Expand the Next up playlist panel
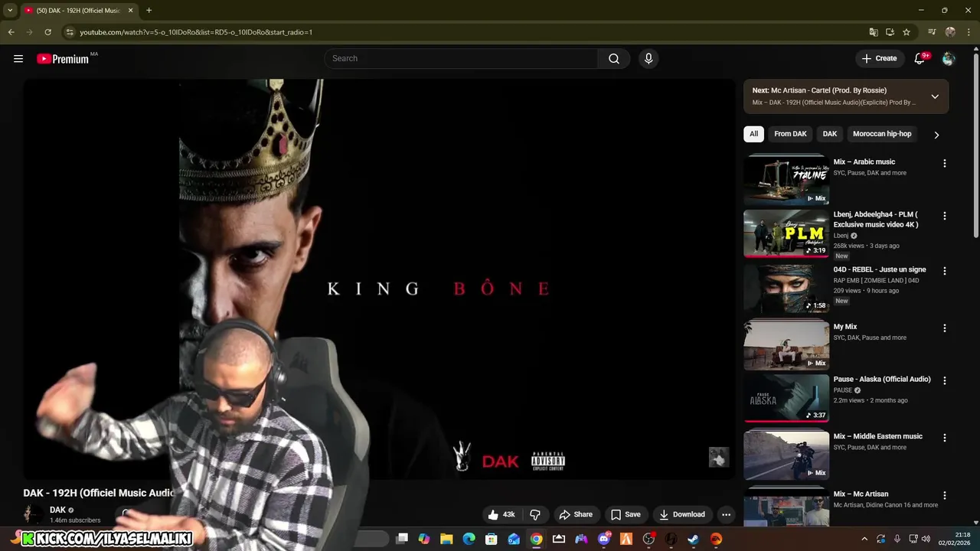980x551 pixels. point(935,96)
